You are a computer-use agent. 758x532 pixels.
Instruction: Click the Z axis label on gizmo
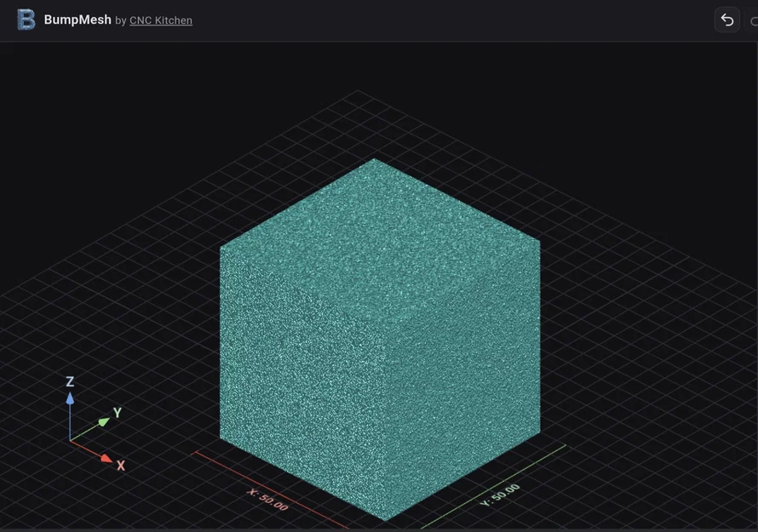click(x=70, y=381)
